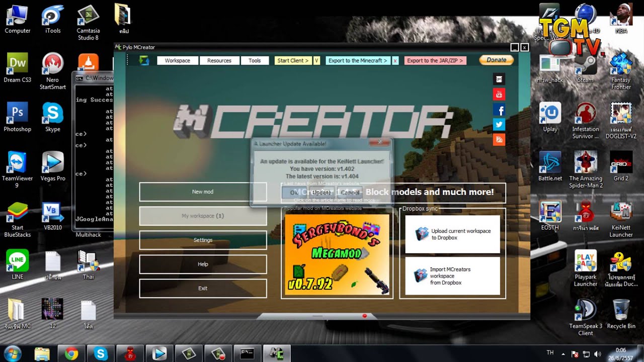
Task: Click the TH language indicator
Action: (x=550, y=353)
